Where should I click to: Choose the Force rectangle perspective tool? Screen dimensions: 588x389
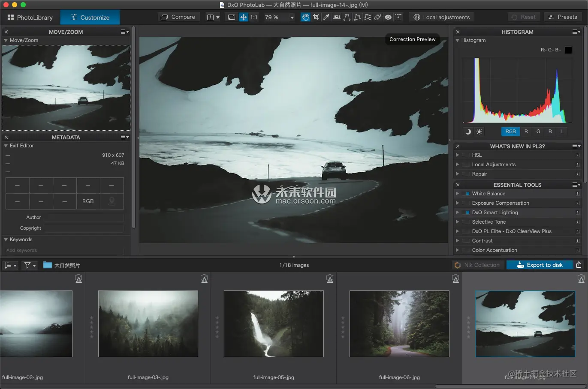click(x=357, y=17)
